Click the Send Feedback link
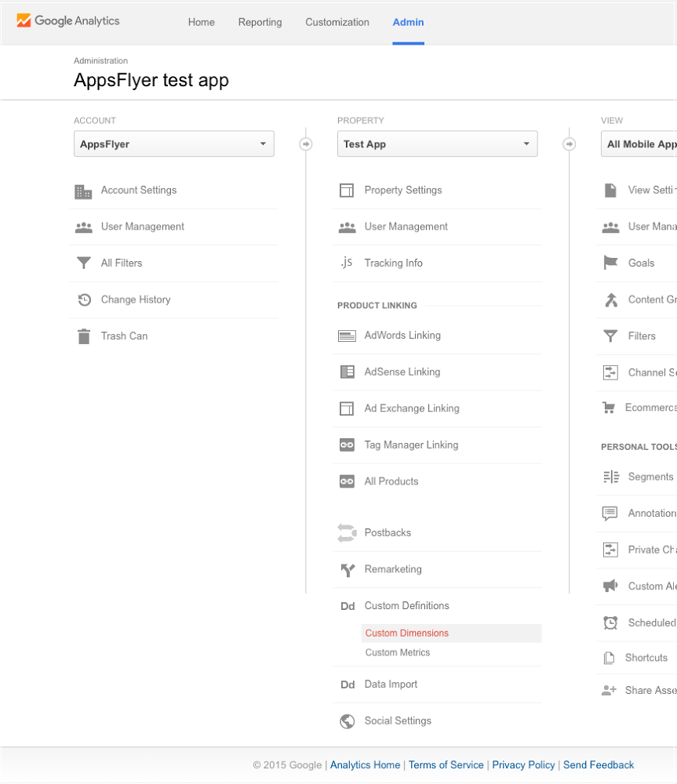 pos(599,765)
